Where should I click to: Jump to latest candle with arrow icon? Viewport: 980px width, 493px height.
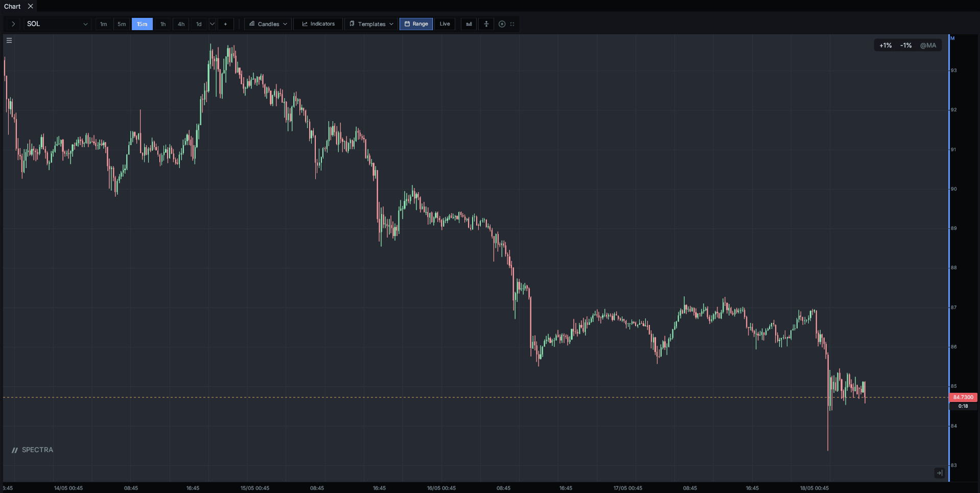(940, 473)
